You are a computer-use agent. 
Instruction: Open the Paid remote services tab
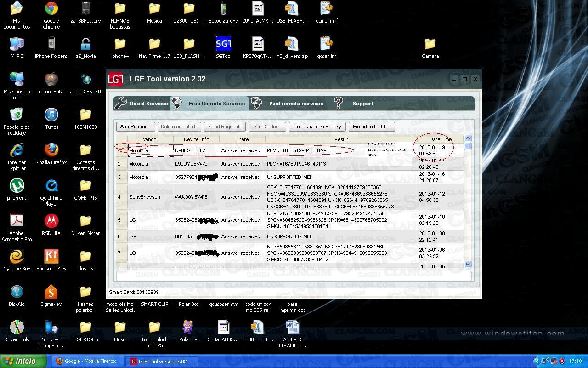click(x=288, y=103)
